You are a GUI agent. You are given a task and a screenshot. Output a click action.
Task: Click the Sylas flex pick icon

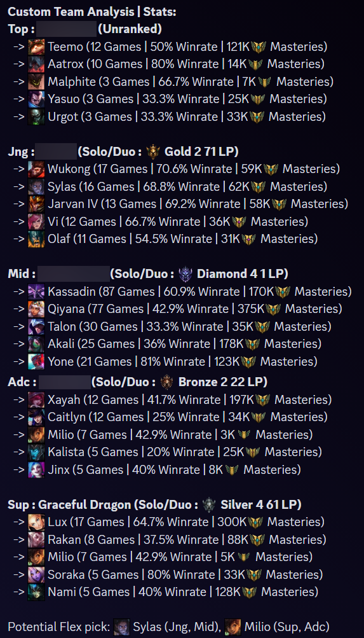(x=121, y=627)
